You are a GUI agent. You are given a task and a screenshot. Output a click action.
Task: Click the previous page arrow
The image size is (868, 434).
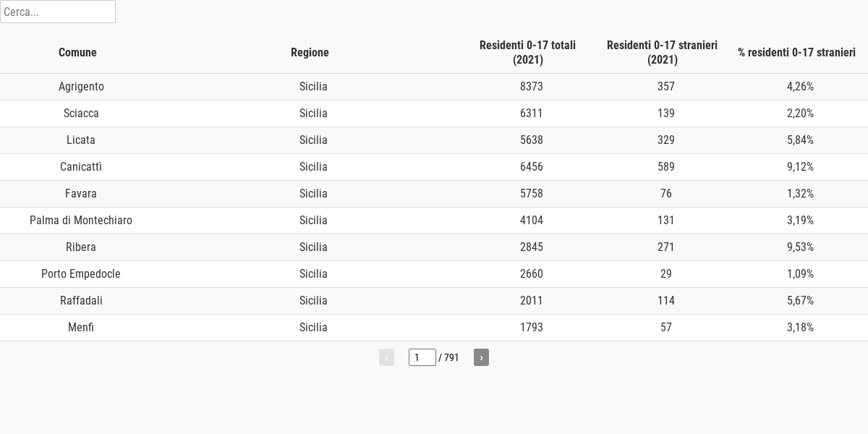(386, 357)
